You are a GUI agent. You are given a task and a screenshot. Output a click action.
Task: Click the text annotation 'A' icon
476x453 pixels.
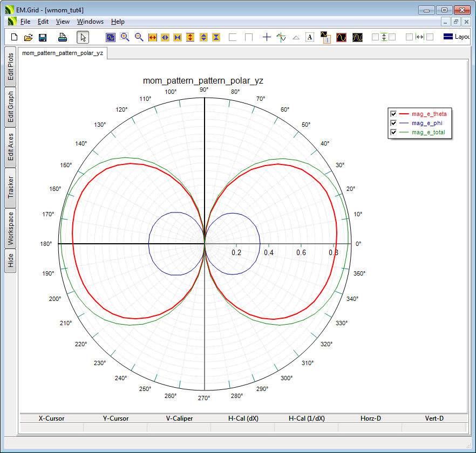tap(310, 37)
